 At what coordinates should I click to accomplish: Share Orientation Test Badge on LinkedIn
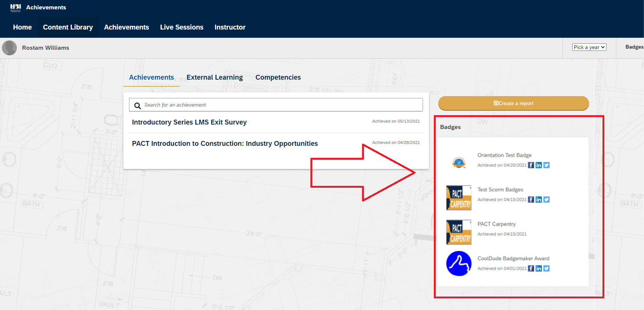point(539,165)
